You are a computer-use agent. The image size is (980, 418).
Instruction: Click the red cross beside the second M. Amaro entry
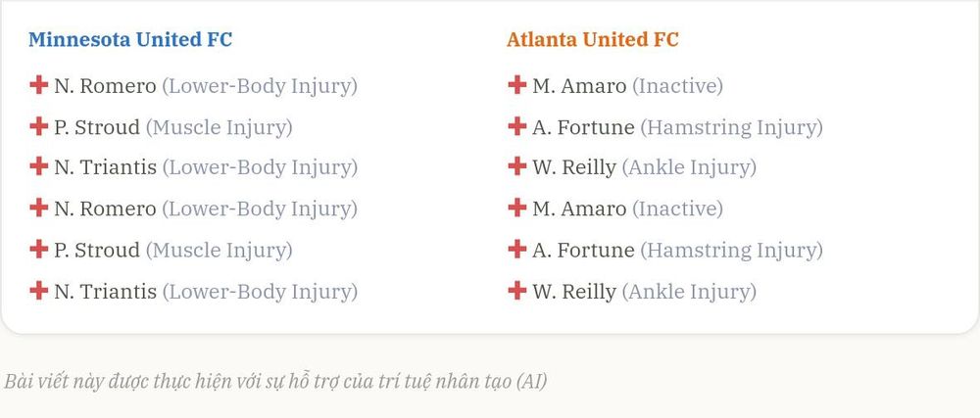(516, 208)
